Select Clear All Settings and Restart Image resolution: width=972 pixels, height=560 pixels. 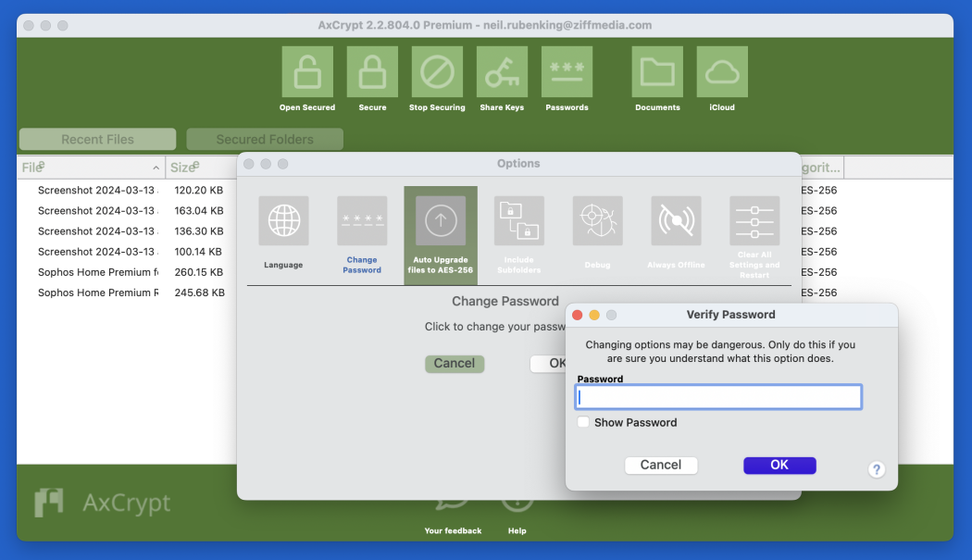coord(754,220)
